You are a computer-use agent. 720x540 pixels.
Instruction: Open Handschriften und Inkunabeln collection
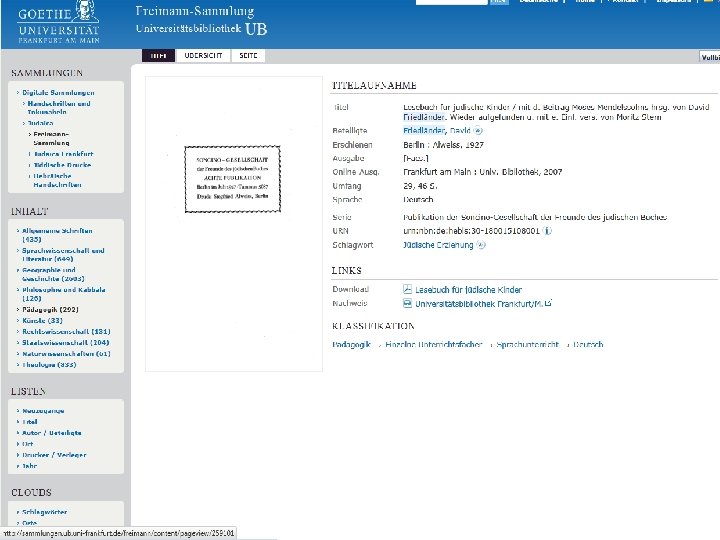(x=59, y=108)
